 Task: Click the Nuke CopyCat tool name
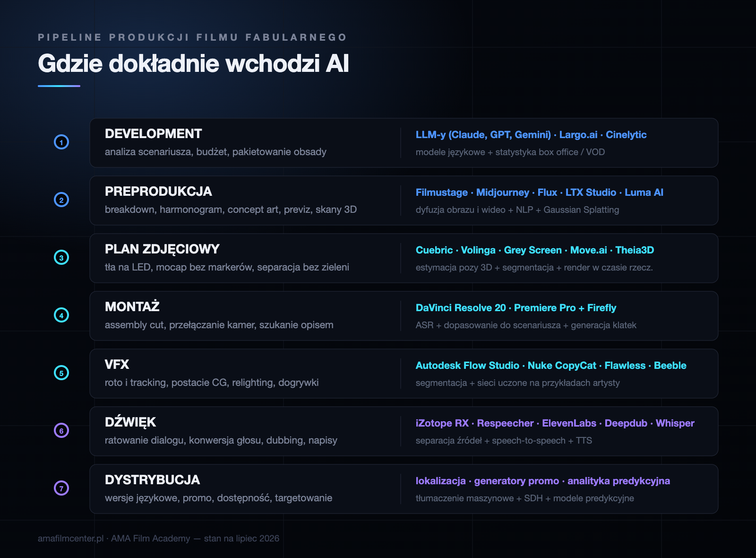(562, 366)
